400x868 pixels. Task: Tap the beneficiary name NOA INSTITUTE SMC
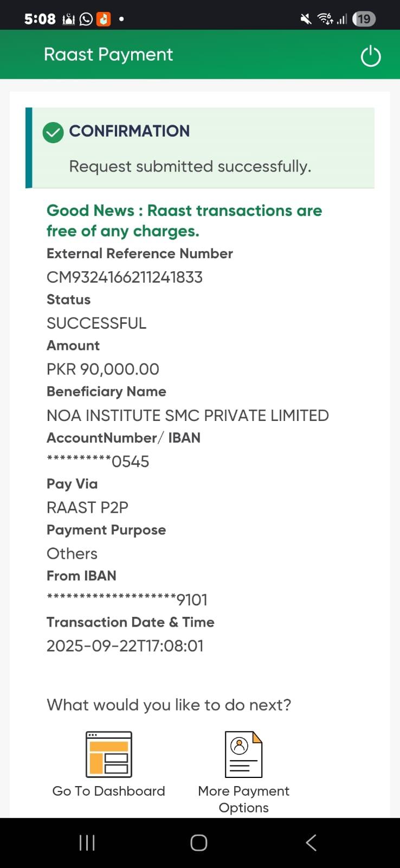point(188,416)
